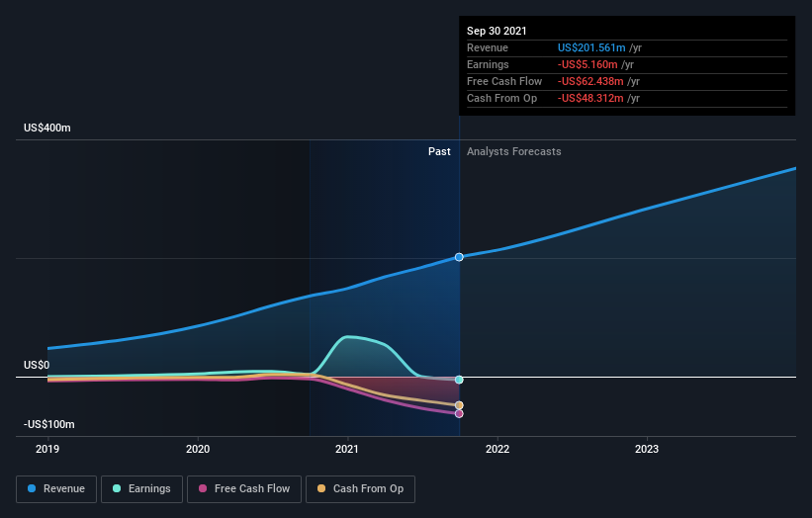This screenshot has height=518, width=812.
Task: Click the -US$62.438m free cash flow value
Action: point(590,82)
